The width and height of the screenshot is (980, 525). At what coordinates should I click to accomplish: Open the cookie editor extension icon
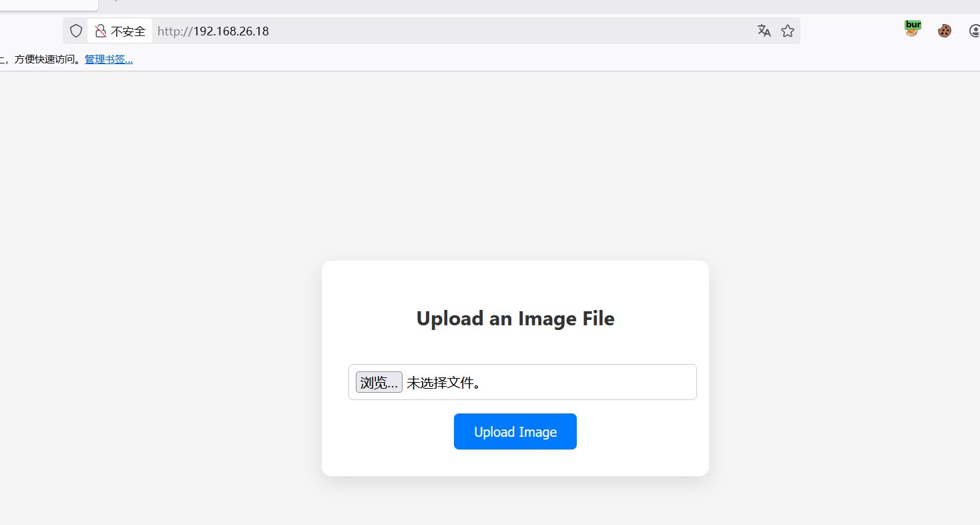click(944, 31)
